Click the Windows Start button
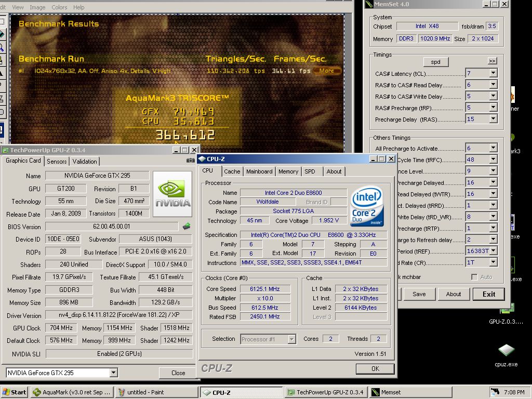 [x=14, y=392]
